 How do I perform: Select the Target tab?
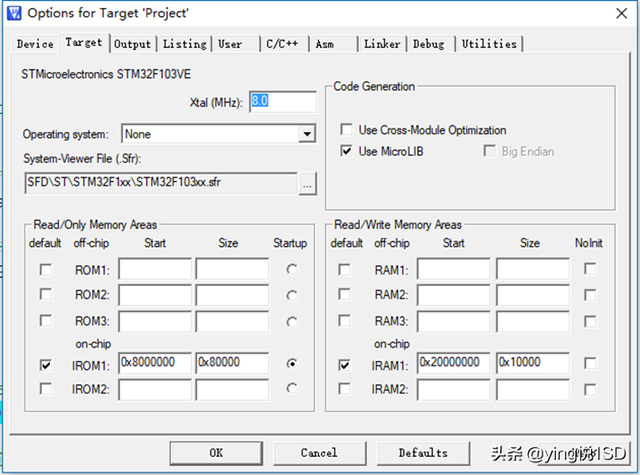pyautogui.click(x=84, y=42)
